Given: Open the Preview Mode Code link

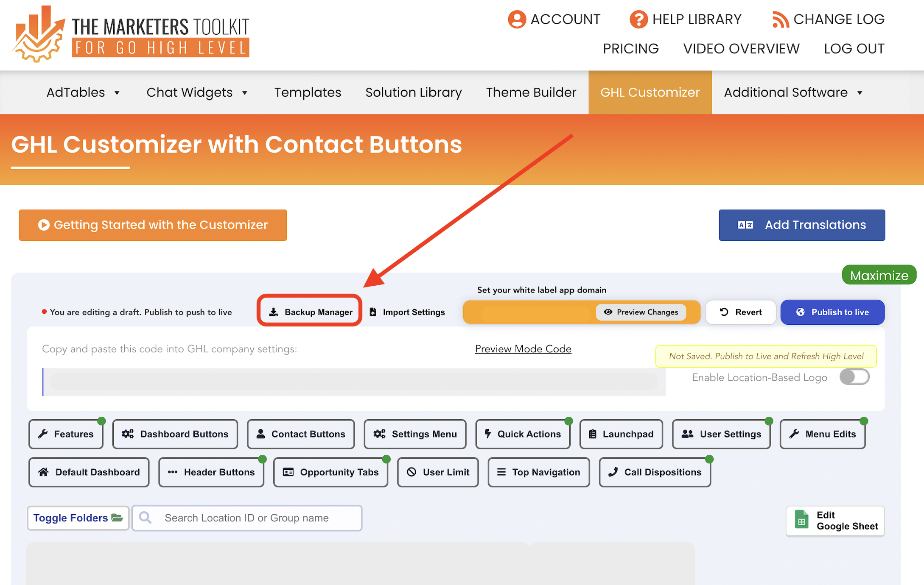Looking at the screenshot, I should click(523, 349).
